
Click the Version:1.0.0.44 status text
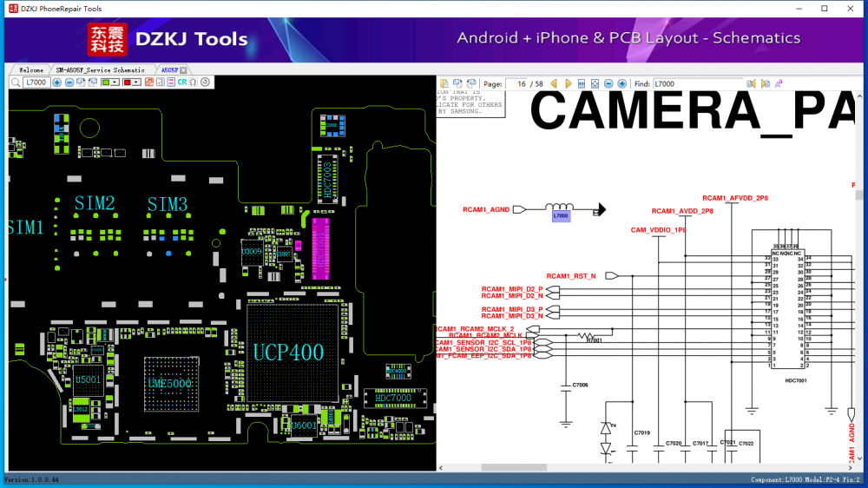31,479
